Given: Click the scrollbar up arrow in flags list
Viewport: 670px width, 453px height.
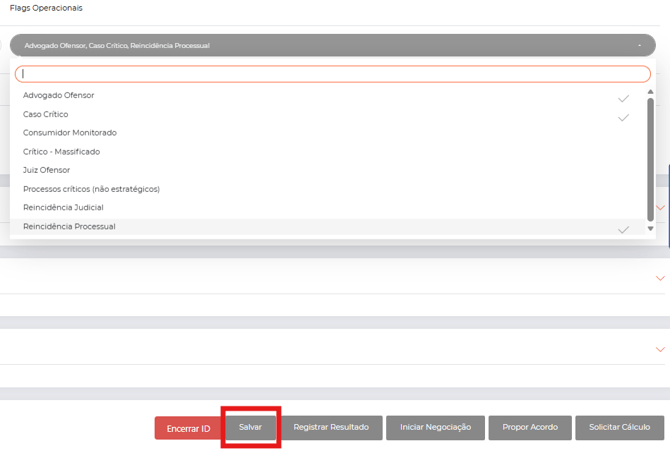Looking at the screenshot, I should pyautogui.click(x=650, y=92).
